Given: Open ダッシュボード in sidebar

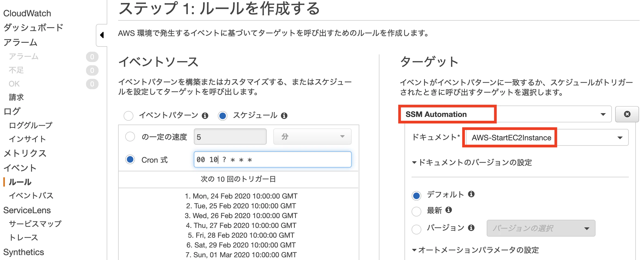Looking at the screenshot, I should (x=33, y=27).
